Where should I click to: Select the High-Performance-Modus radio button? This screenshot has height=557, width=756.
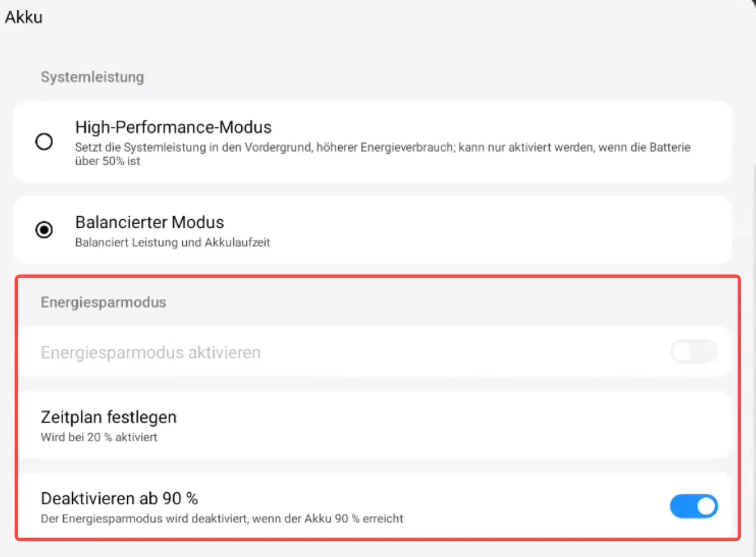(44, 141)
